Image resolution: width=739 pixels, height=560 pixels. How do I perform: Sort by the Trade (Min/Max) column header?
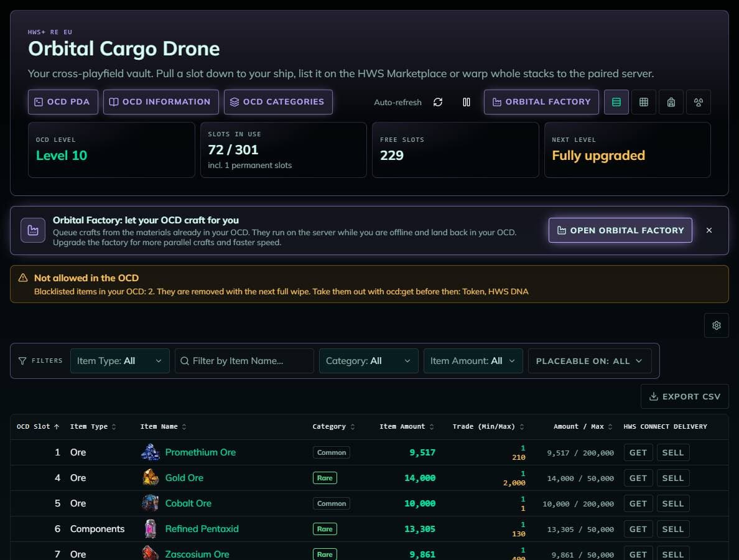[488, 427]
